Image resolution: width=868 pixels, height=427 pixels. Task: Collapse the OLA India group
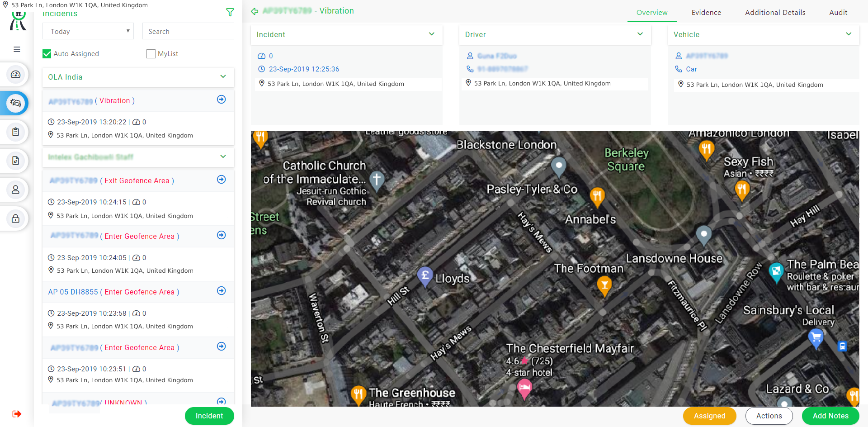[x=223, y=76]
